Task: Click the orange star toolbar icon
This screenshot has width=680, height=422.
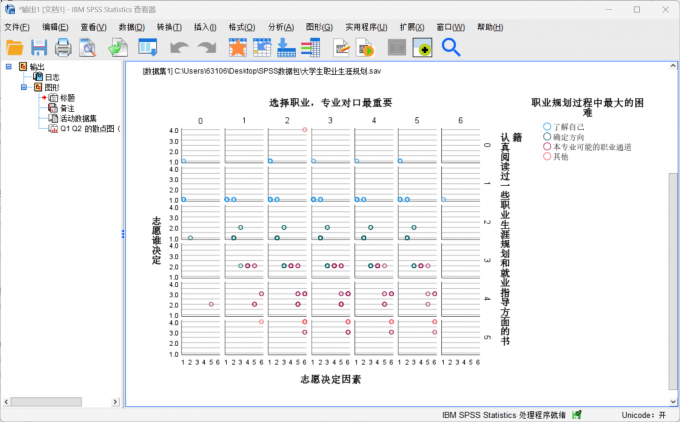Action: coord(237,47)
